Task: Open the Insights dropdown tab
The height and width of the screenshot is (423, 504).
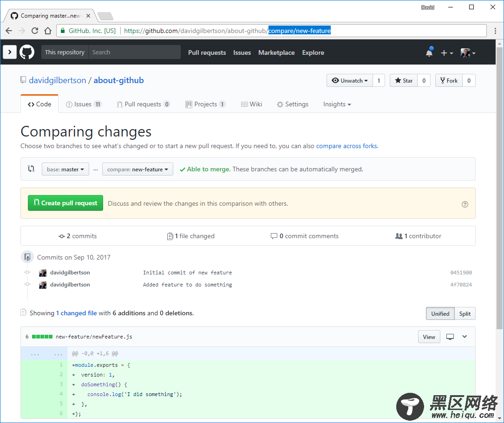Action: [x=337, y=104]
